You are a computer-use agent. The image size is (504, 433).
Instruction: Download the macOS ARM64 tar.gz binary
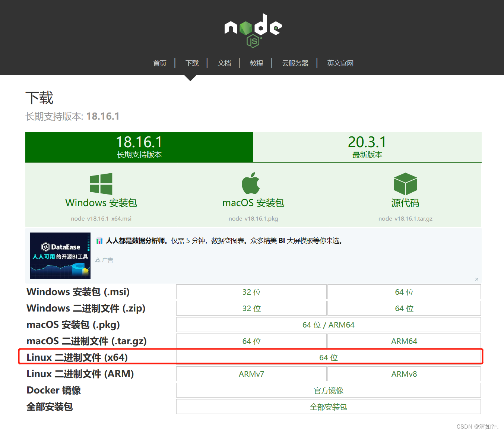[404, 341]
